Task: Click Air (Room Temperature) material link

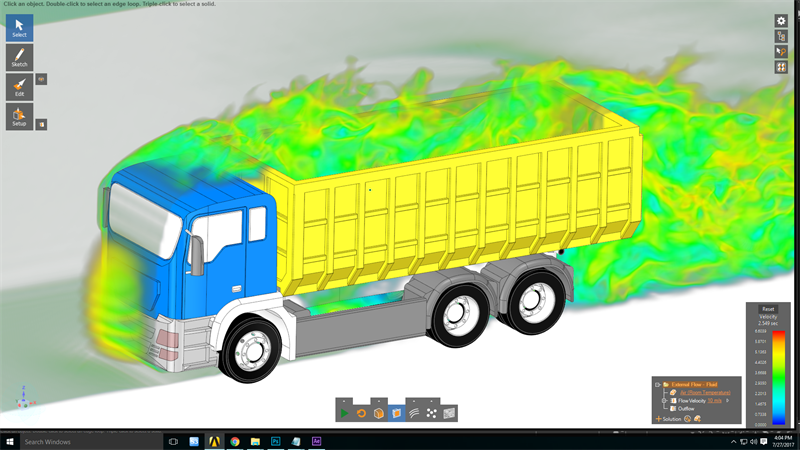Action: point(705,392)
